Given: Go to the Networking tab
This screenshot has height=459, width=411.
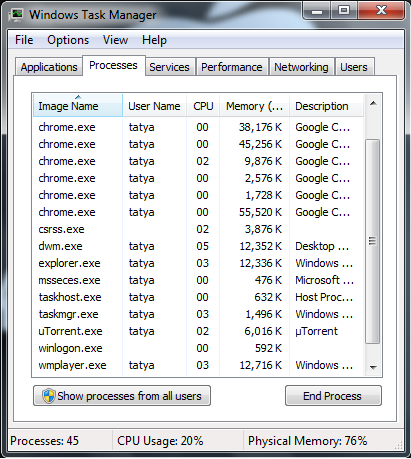Looking at the screenshot, I should [x=301, y=67].
